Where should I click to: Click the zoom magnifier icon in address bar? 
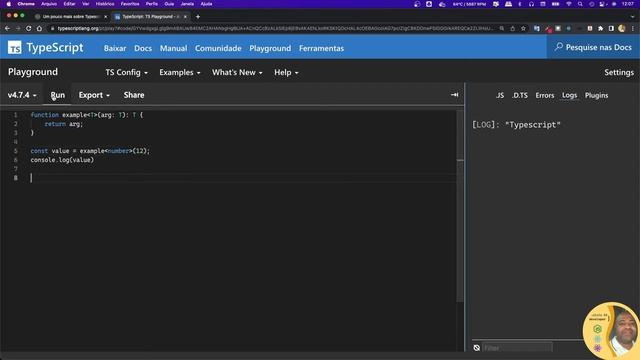click(x=502, y=29)
